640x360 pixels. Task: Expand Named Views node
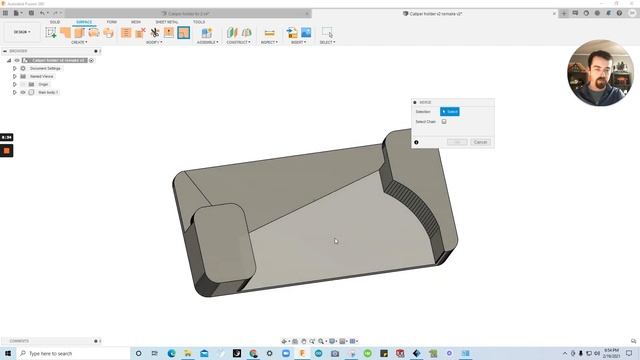point(15,76)
